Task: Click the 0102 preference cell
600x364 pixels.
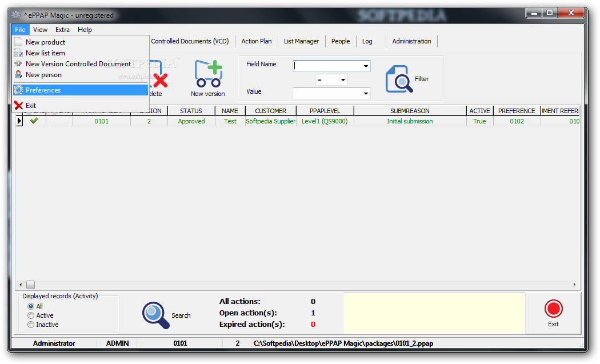Action: 517,121
